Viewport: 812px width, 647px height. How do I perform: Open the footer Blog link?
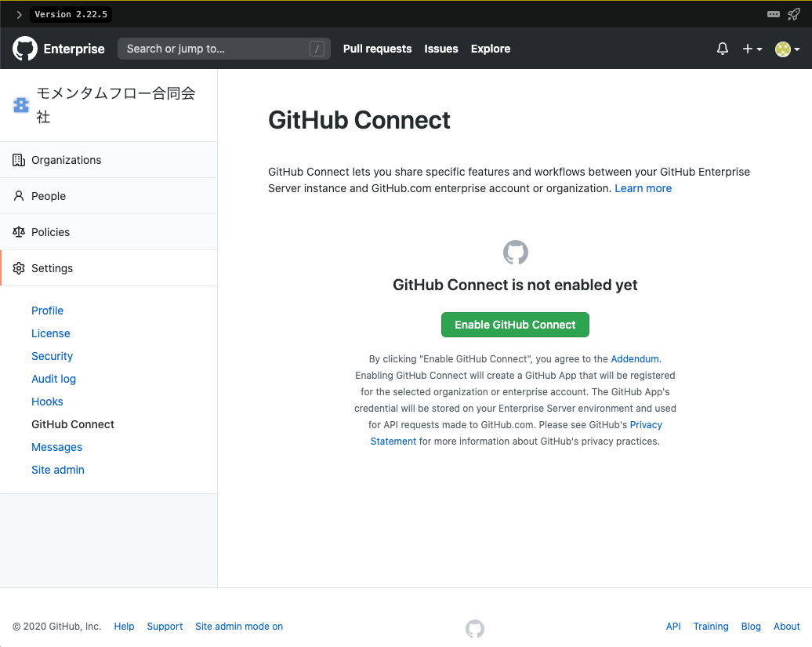[751, 627]
